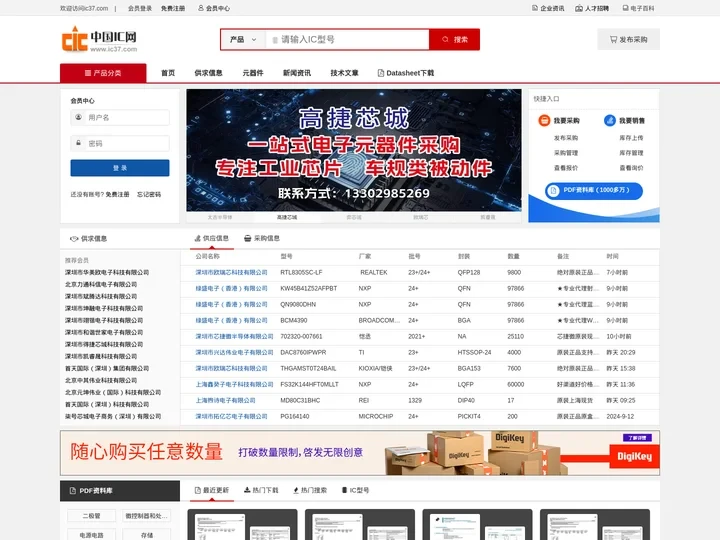Open the first datasheet thumbnail card

242,524
